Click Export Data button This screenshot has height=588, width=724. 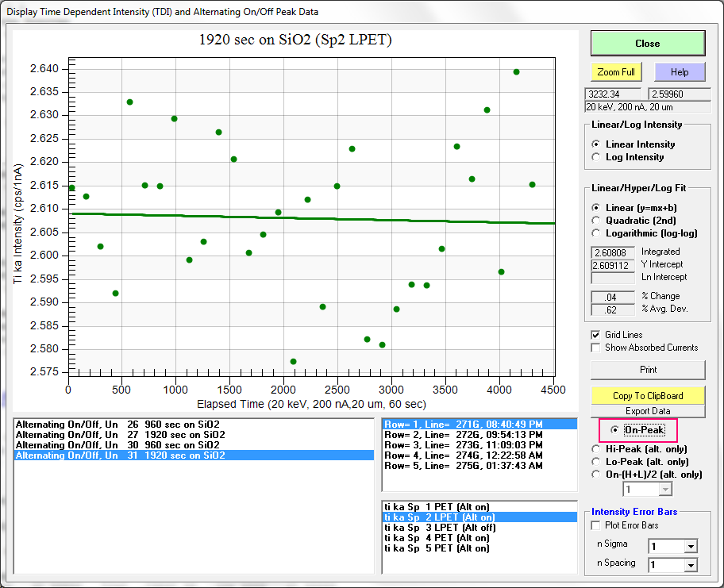[x=647, y=411]
